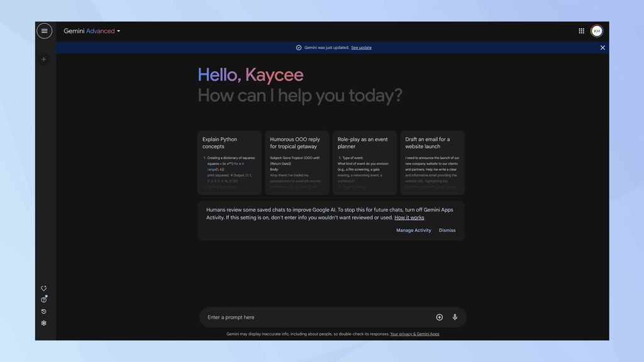This screenshot has width=644, height=362.
Task: Select the Explain Python concepts card
Action: coord(228,160)
